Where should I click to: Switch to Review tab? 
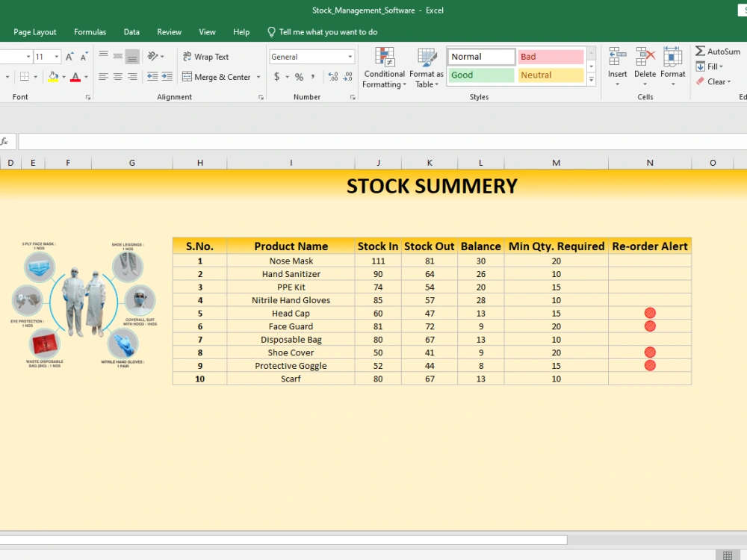169,32
